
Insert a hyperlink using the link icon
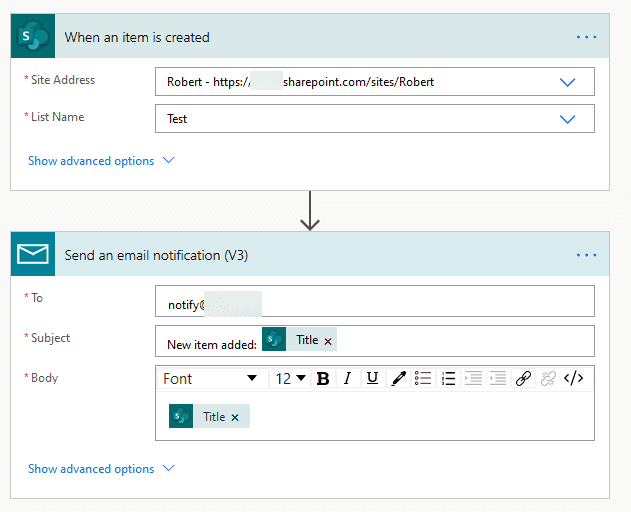(x=523, y=378)
